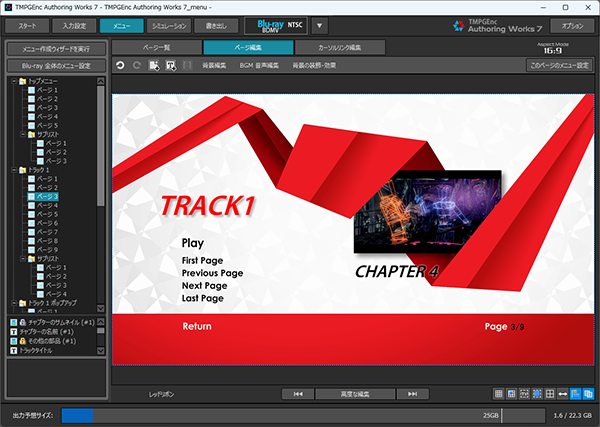This screenshot has width=600, height=427.
Task: Click the トップメニュー folder icon
Action: (x=23, y=81)
